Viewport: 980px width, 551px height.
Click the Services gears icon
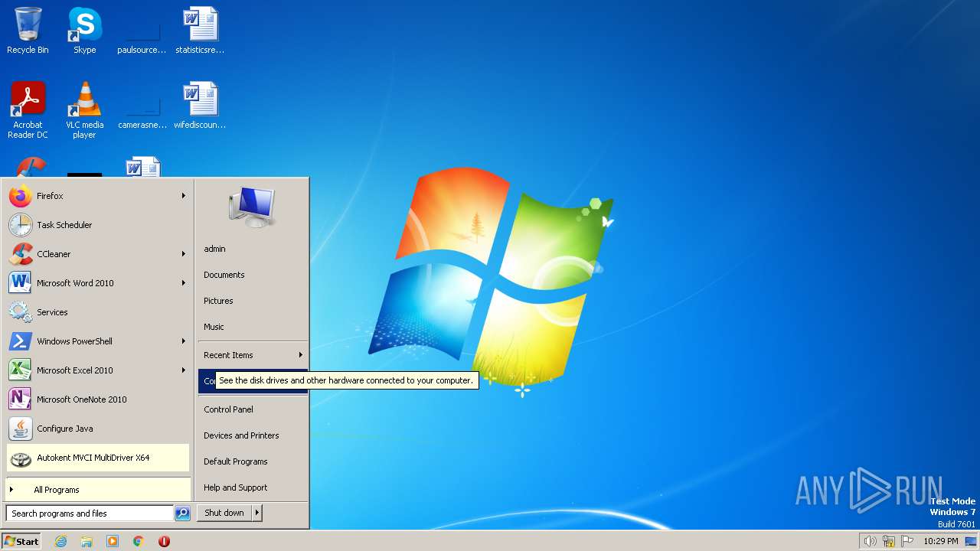(x=21, y=312)
